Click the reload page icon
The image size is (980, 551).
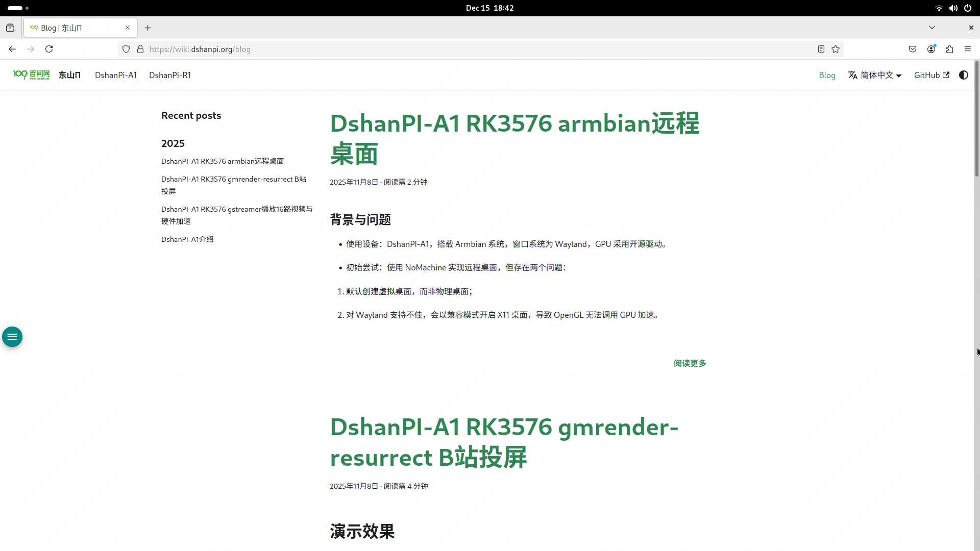49,49
